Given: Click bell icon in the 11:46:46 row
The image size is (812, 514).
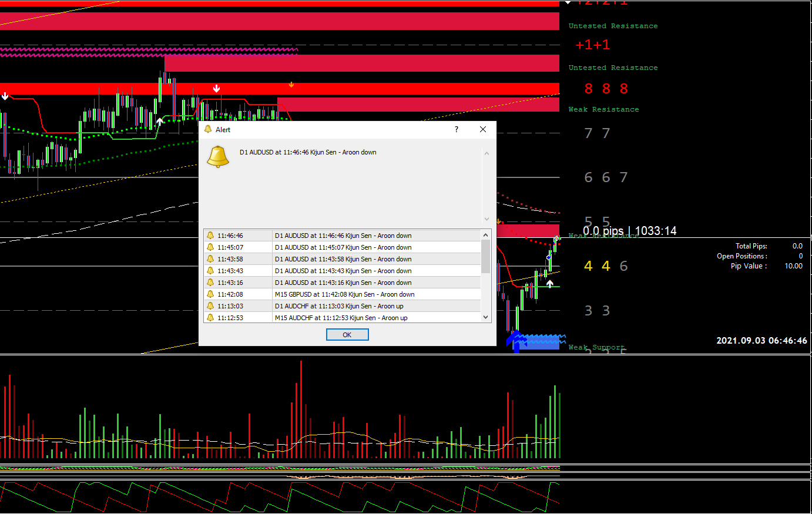Looking at the screenshot, I should point(210,236).
